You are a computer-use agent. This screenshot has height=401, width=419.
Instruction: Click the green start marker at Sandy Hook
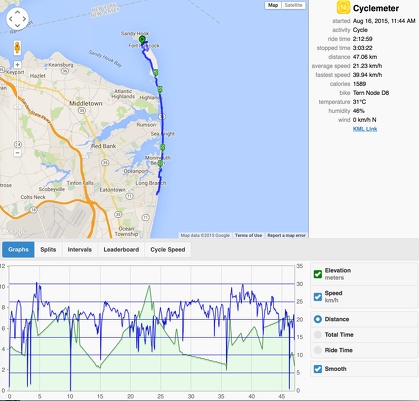tap(142, 40)
